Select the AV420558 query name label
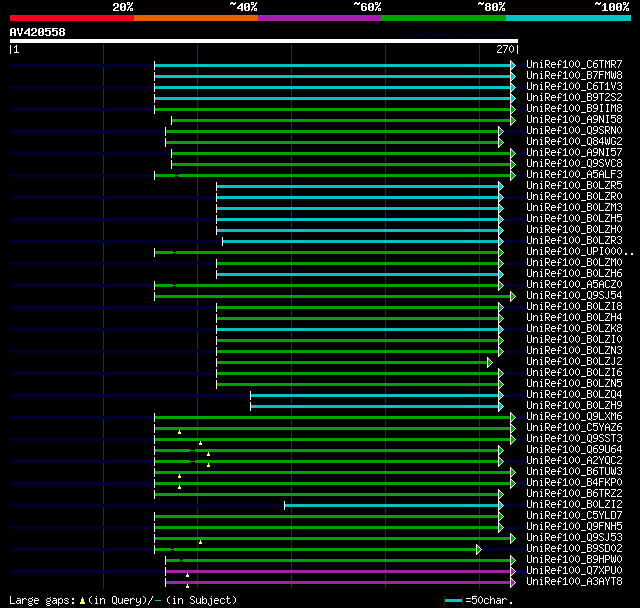The height and width of the screenshot is (608, 640). 38,32
